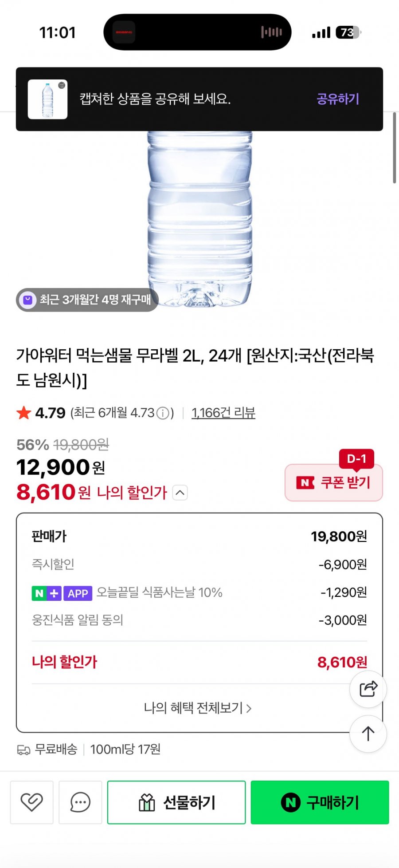
Task: Tap the large water bottle product image
Action: [x=199, y=217]
